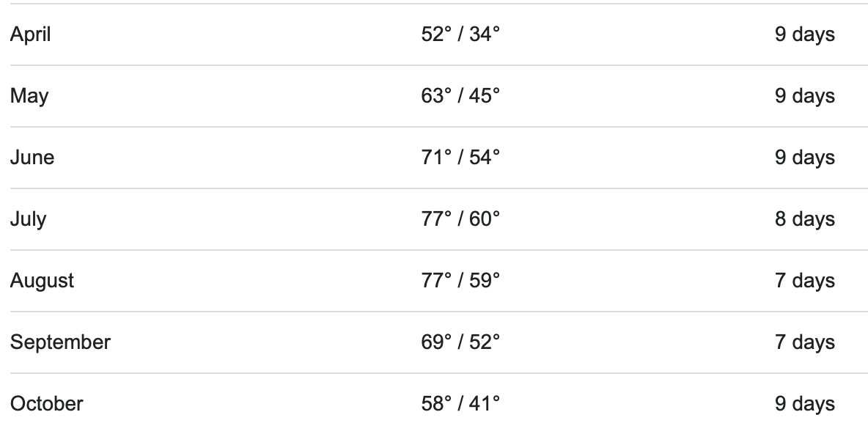Click October's 9 days rainfall value

(805, 404)
